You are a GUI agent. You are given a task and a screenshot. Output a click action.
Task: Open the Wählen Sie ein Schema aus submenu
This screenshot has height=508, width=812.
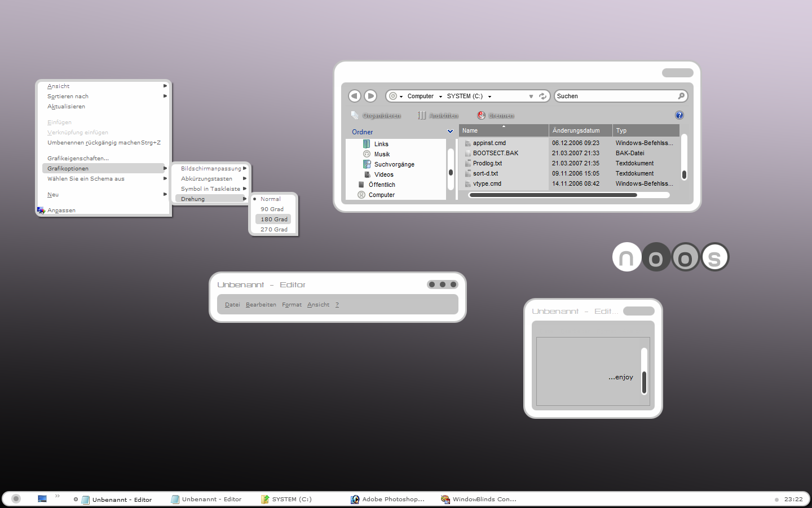point(105,179)
